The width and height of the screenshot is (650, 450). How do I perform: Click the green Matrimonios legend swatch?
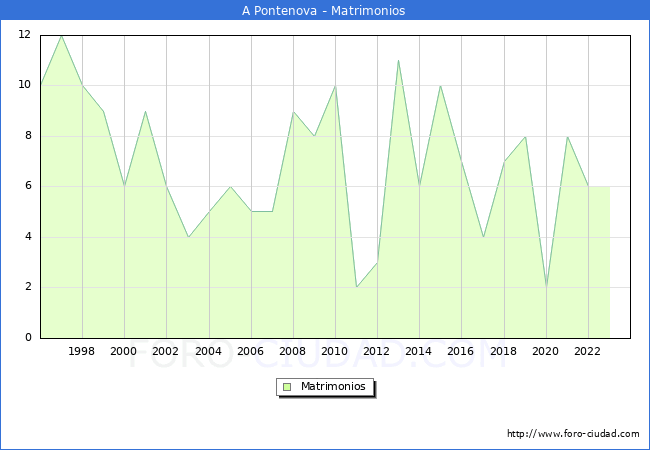(287, 386)
